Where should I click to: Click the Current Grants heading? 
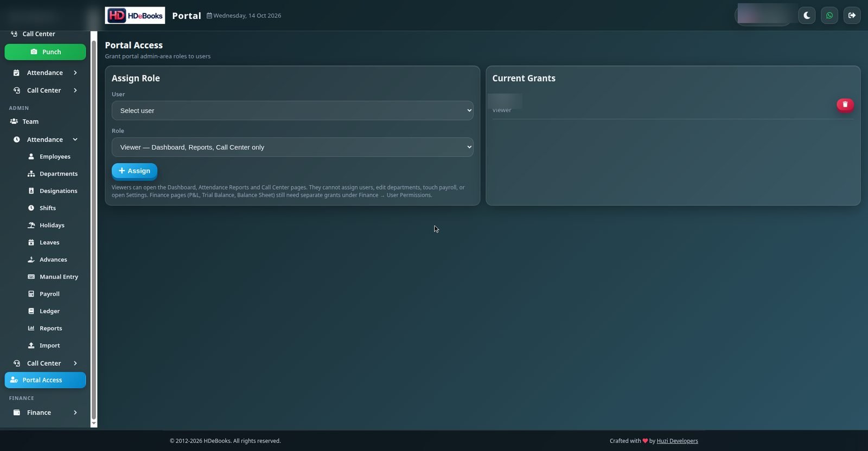pyautogui.click(x=524, y=78)
